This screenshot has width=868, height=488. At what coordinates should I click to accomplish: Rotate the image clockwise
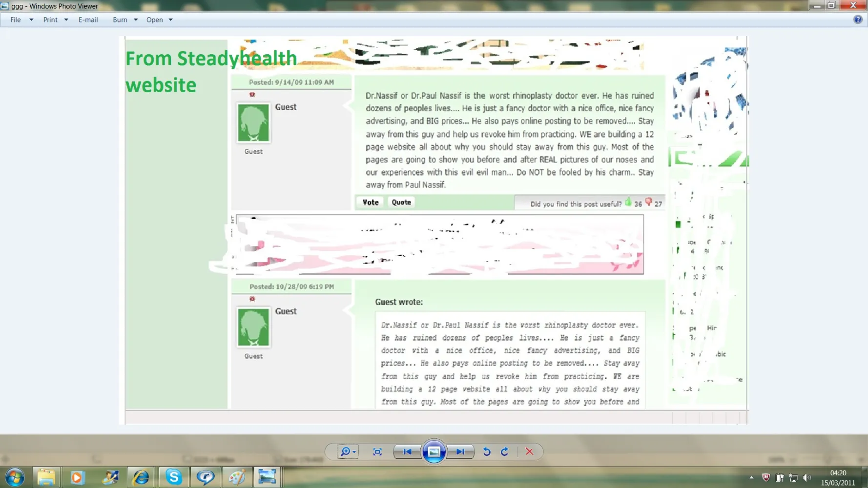(x=505, y=452)
